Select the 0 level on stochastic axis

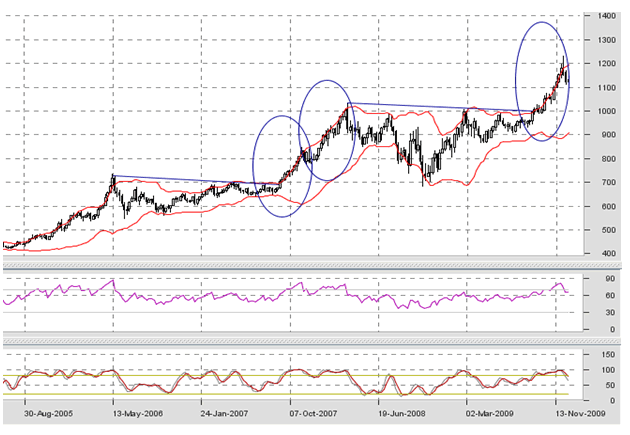point(612,400)
